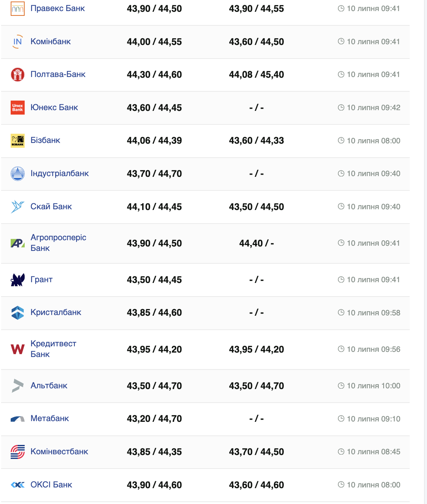Click the Грант bank logo icon

coord(18,280)
